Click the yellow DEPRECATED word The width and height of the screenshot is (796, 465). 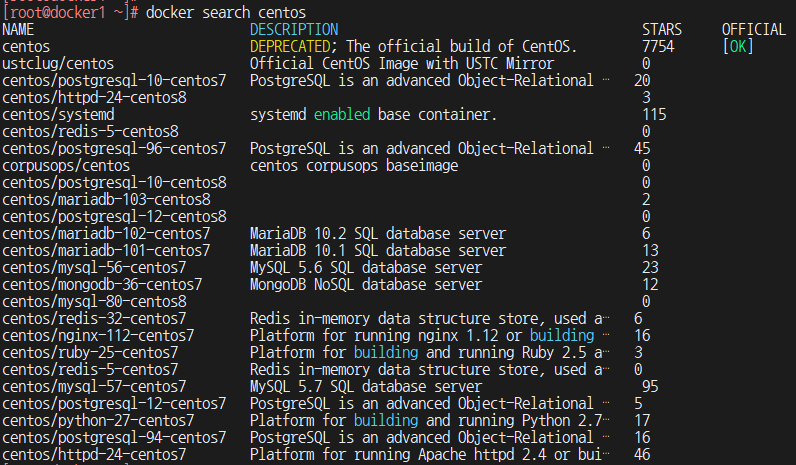[x=290, y=47]
